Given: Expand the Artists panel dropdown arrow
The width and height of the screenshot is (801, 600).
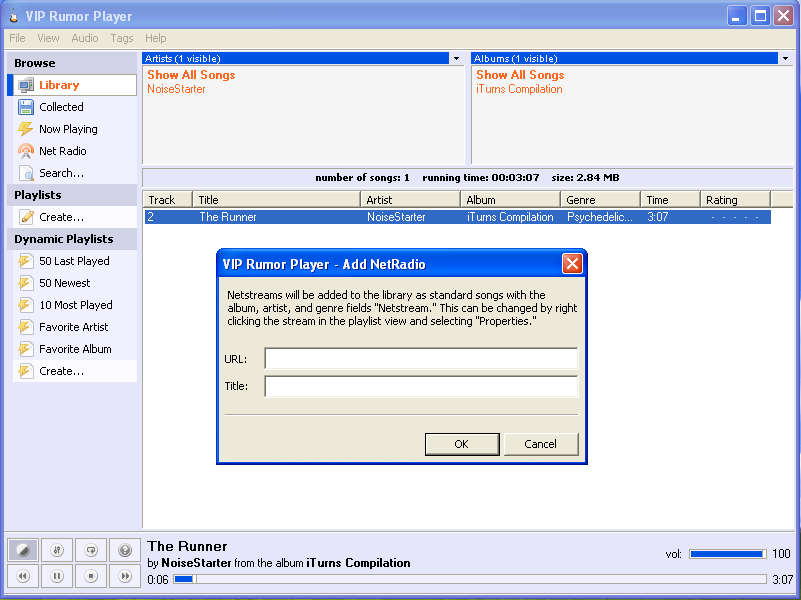Looking at the screenshot, I should click(x=456, y=58).
